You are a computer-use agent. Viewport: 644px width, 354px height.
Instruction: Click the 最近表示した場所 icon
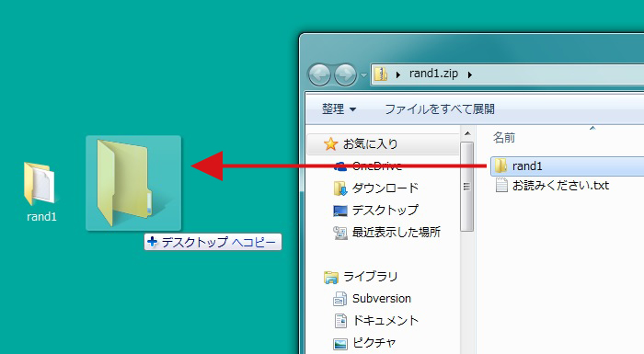[x=340, y=233]
